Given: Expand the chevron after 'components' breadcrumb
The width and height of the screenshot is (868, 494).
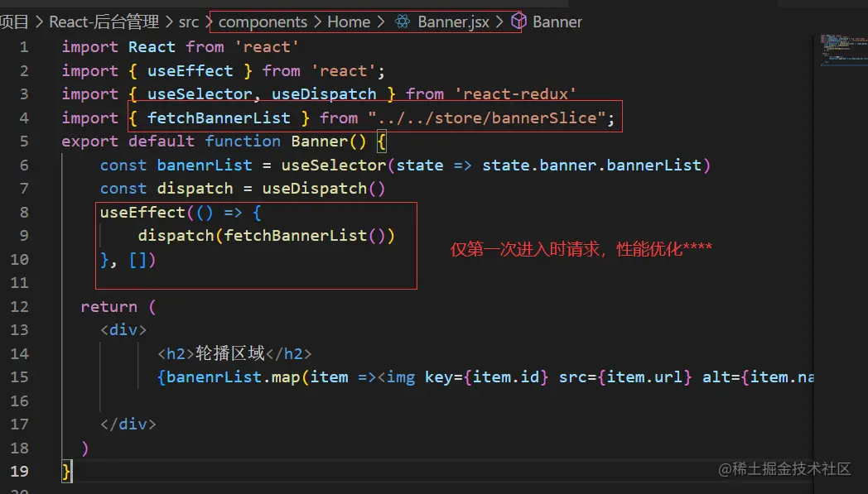Looking at the screenshot, I should 317,22.
